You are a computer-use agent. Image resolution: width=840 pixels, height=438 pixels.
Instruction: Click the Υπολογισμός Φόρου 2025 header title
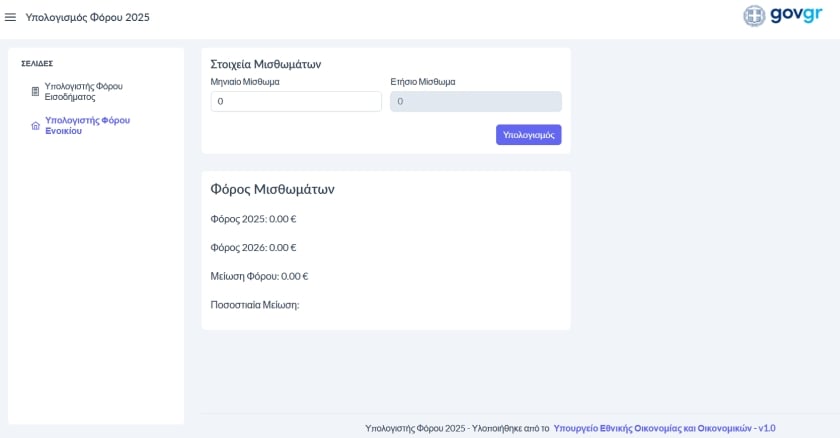(87, 17)
